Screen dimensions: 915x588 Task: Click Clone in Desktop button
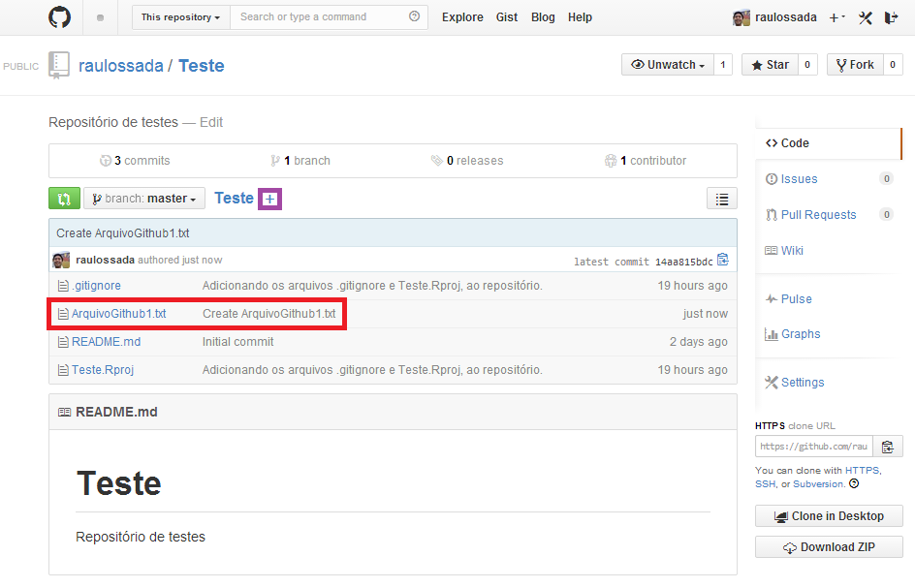pos(829,516)
